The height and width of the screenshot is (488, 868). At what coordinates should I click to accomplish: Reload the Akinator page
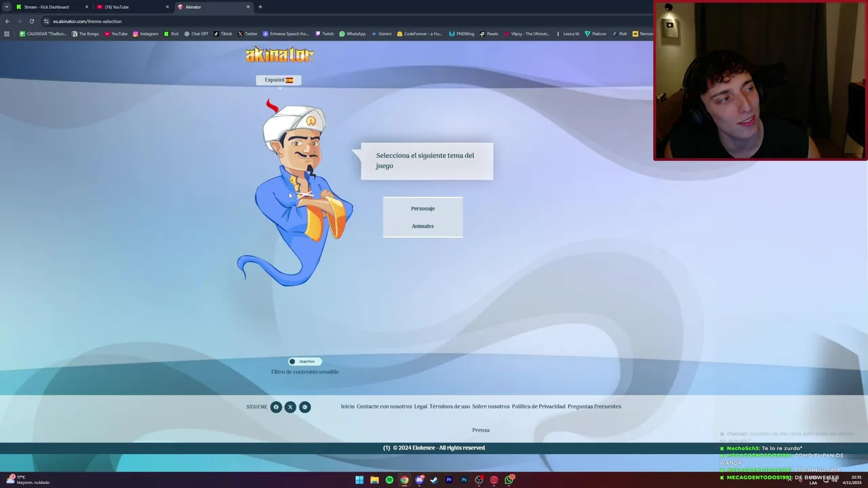[x=31, y=21]
